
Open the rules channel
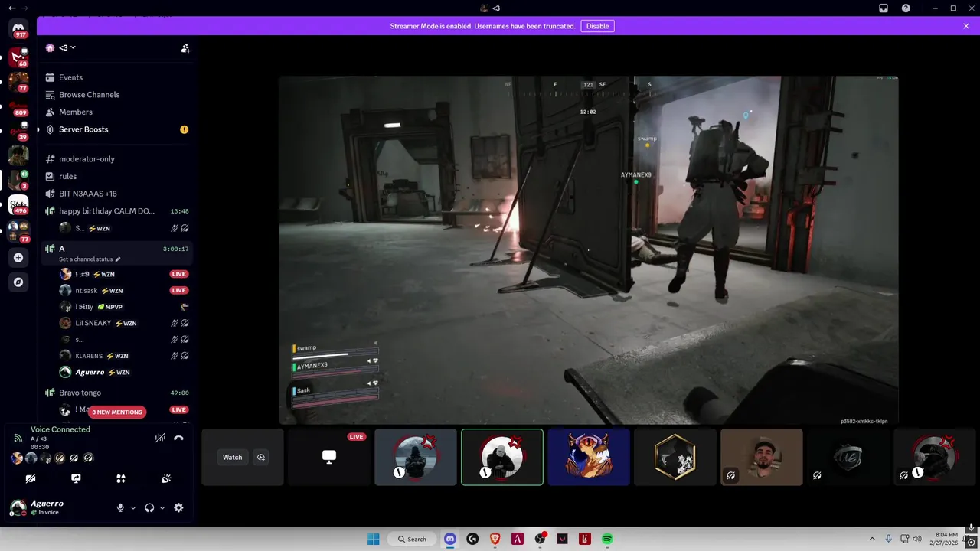point(117,176)
